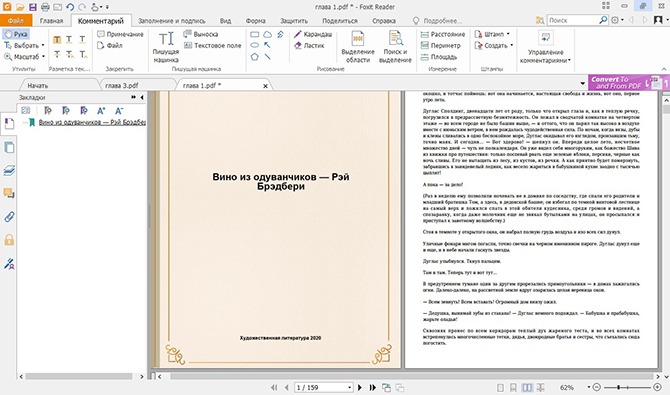
Task: Open the comments sidebar panel
Action: tap(9, 194)
